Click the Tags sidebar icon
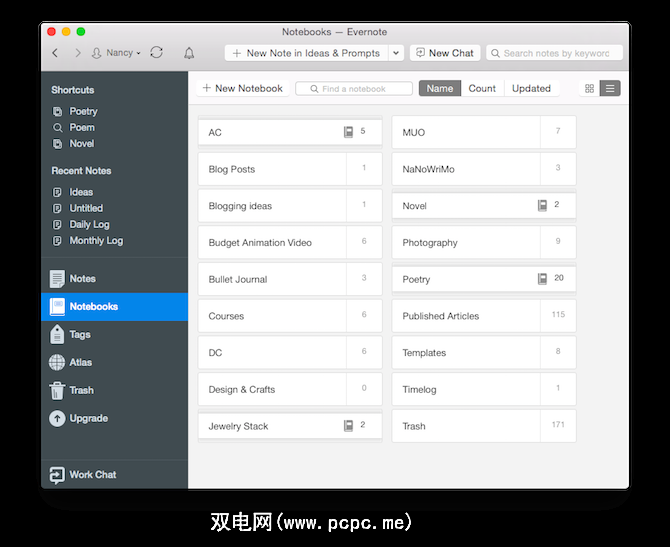The image size is (670, 547). 57,334
